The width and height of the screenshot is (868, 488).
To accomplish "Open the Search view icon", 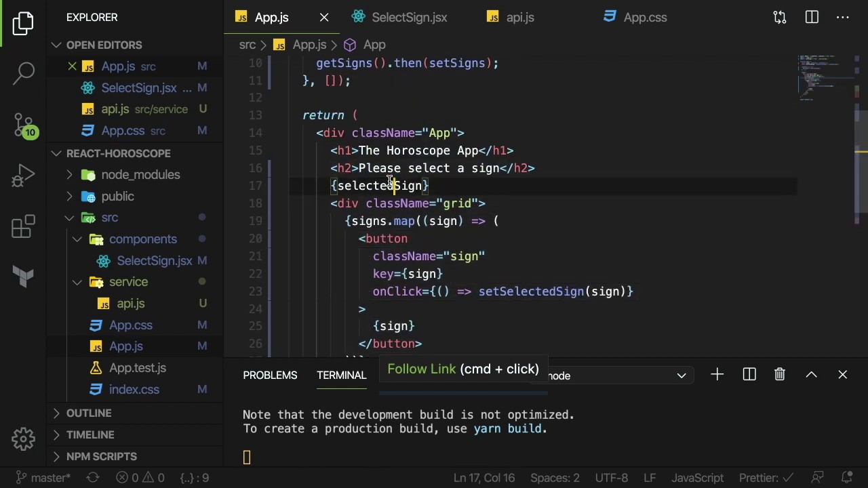I will [x=24, y=73].
